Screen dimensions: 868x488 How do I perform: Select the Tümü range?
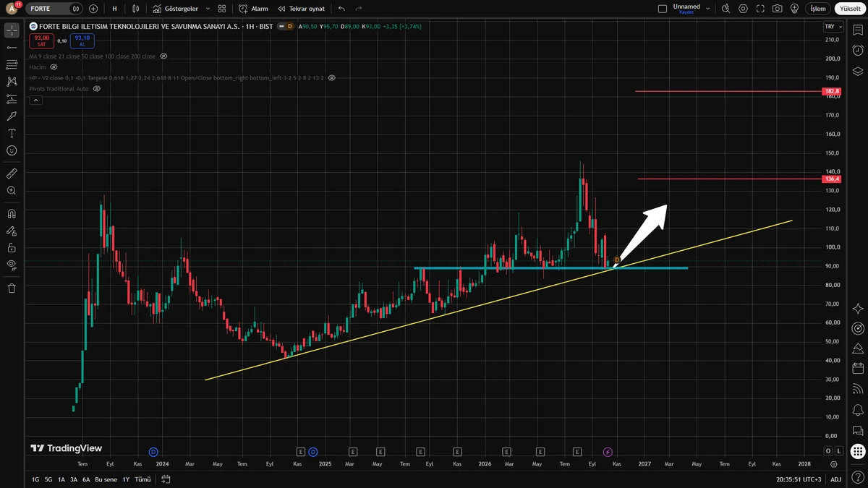[x=142, y=479]
